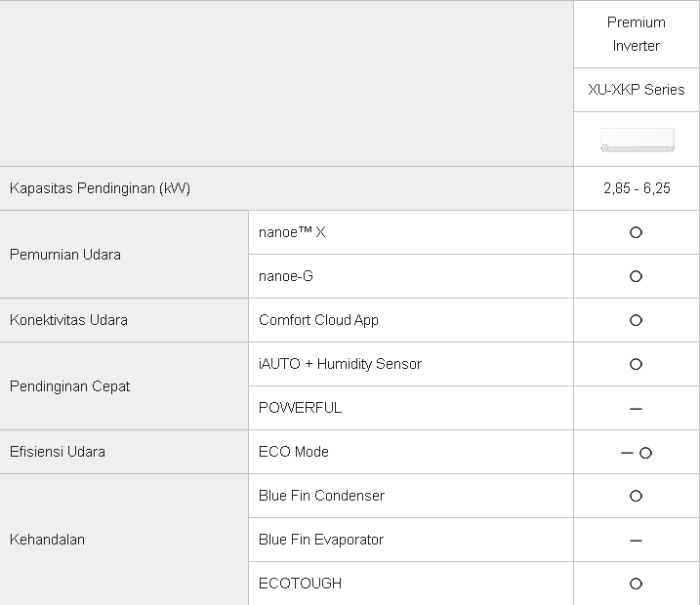Image resolution: width=700 pixels, height=605 pixels.
Task: Click the dash mark in the POWERFUL row
Action: pyautogui.click(x=636, y=409)
